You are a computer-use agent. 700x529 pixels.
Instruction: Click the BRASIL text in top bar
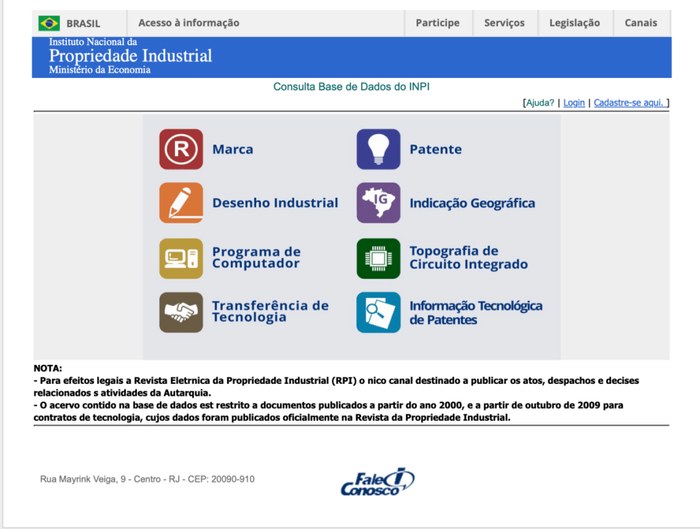click(83, 24)
